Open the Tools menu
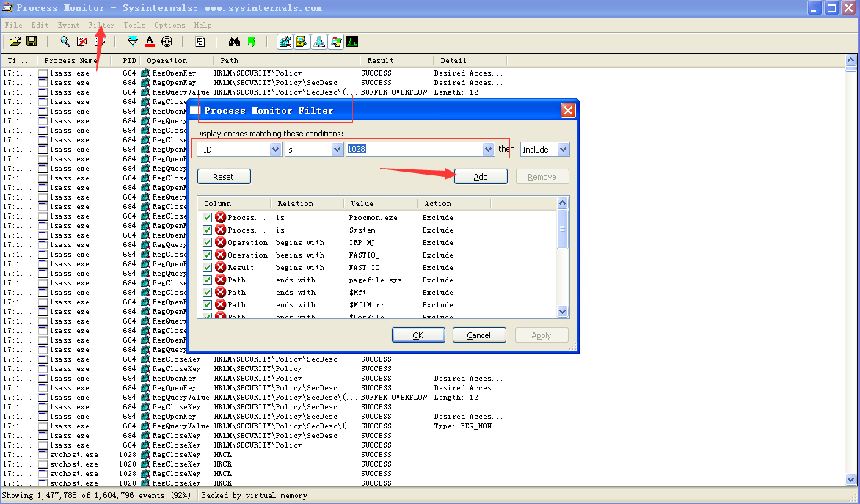860x504 pixels. click(134, 25)
